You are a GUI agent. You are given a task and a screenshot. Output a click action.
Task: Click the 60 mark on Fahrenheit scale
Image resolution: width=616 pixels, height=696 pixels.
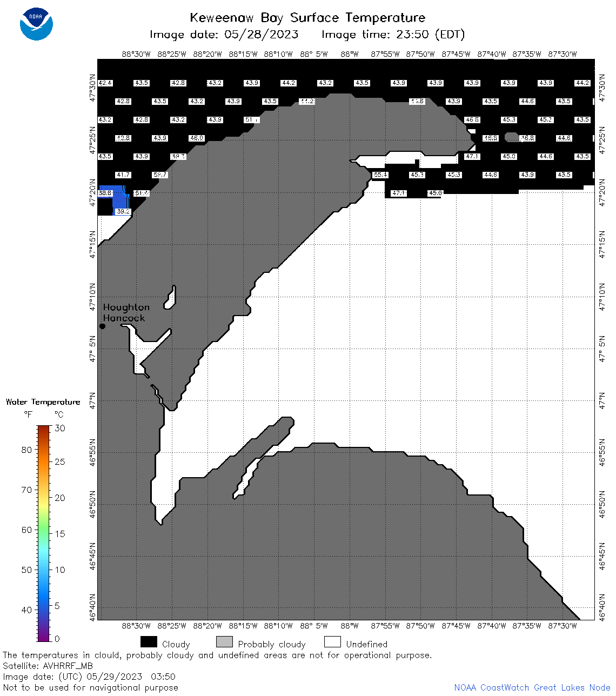(x=26, y=530)
